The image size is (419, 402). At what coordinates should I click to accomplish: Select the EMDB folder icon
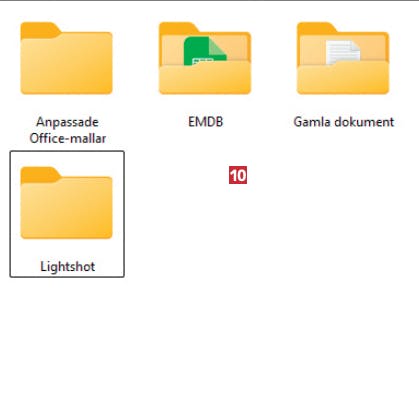(205, 58)
